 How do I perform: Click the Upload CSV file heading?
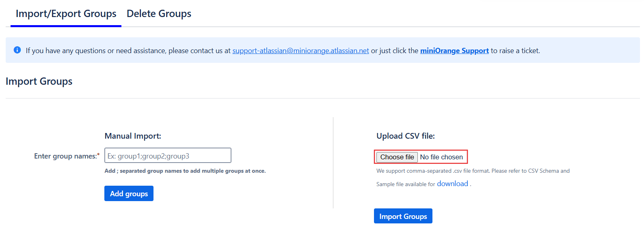pos(405,136)
